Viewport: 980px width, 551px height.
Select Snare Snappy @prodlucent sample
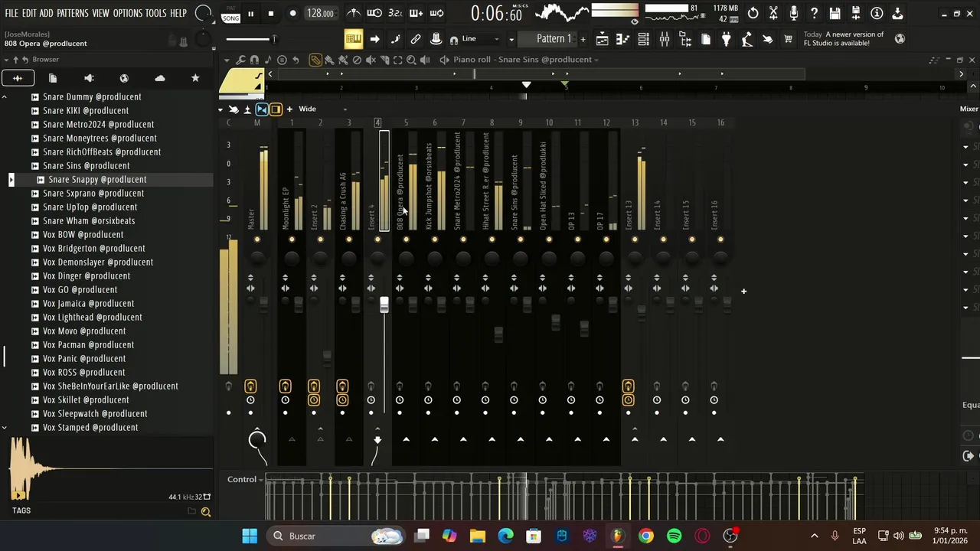click(97, 179)
